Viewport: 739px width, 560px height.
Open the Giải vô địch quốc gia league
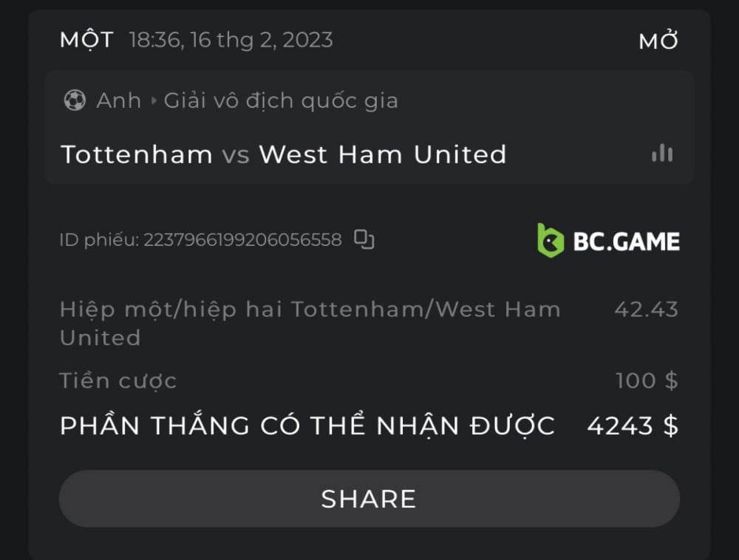tap(281, 100)
